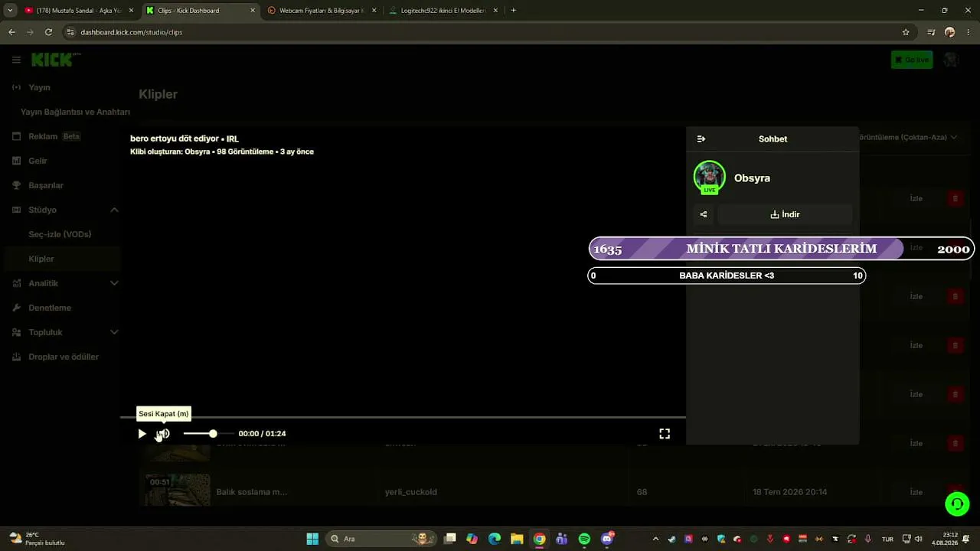
Task: View site information icon in address bar
Action: coord(70,32)
